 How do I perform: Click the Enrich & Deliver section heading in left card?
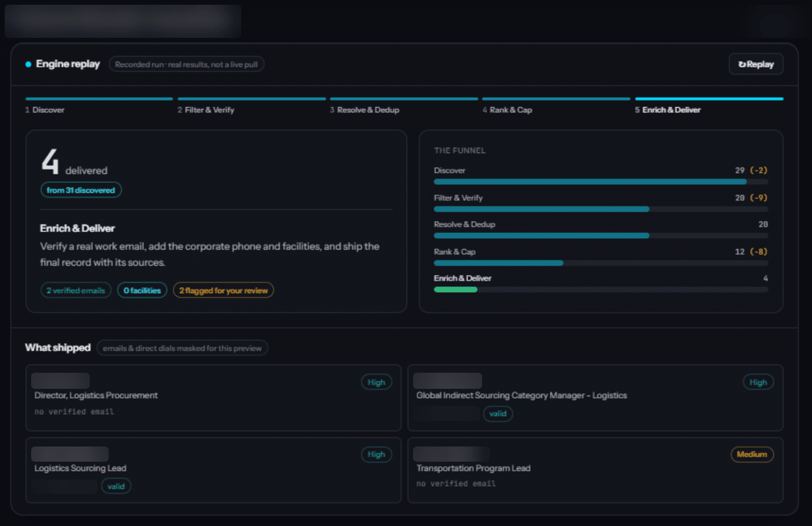pyautogui.click(x=78, y=228)
